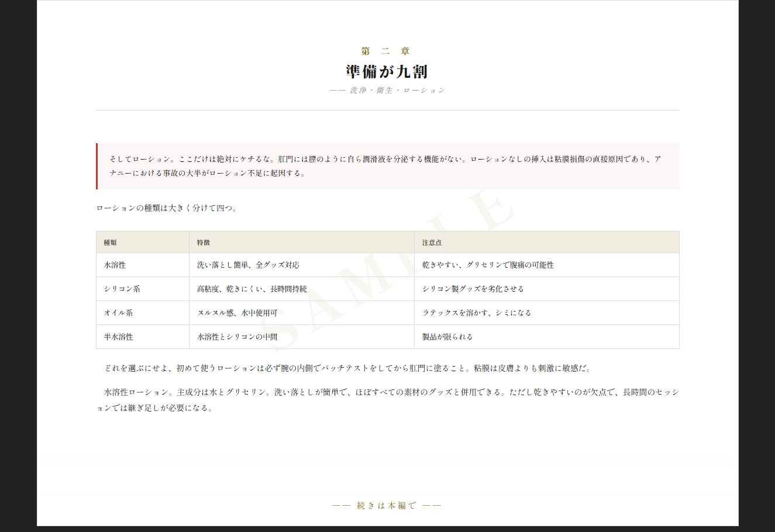Image resolution: width=775 pixels, height=532 pixels.
Task: Click the 種類 table column header
Action: 111,242
